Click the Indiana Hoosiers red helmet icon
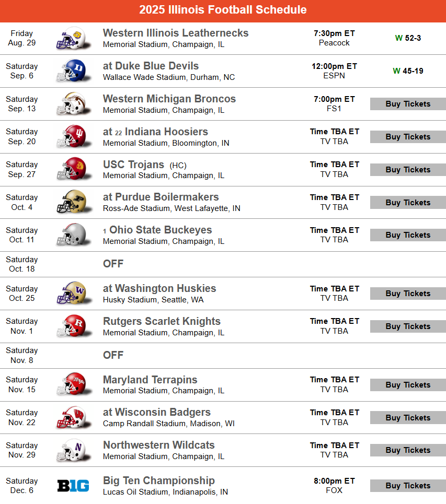 click(x=73, y=136)
